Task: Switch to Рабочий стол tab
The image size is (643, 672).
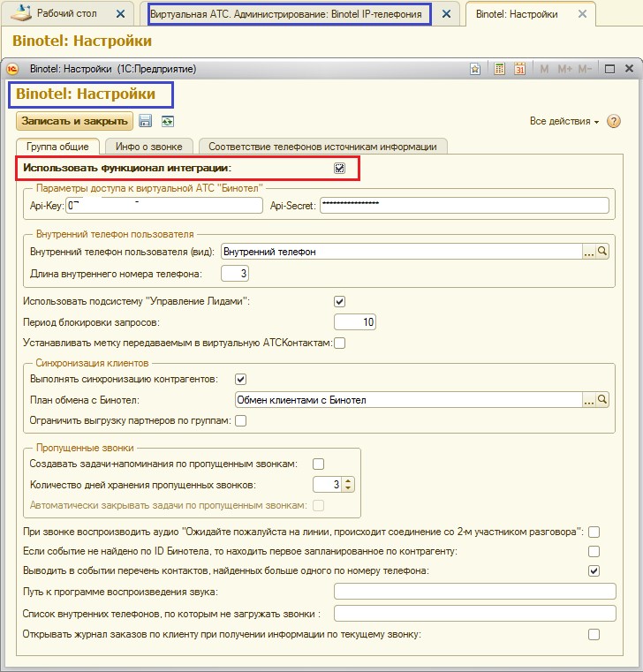Action: [66, 13]
